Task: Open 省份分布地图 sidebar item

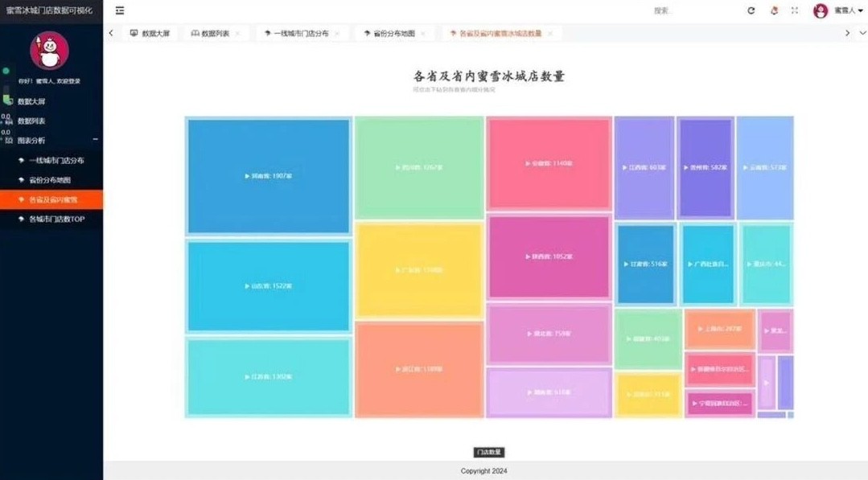Action: pyautogui.click(x=51, y=180)
